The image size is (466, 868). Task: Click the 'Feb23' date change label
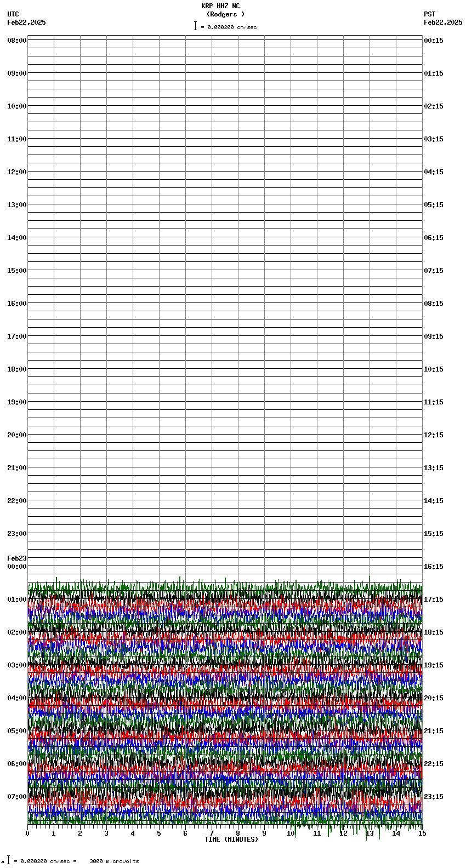coord(17,558)
